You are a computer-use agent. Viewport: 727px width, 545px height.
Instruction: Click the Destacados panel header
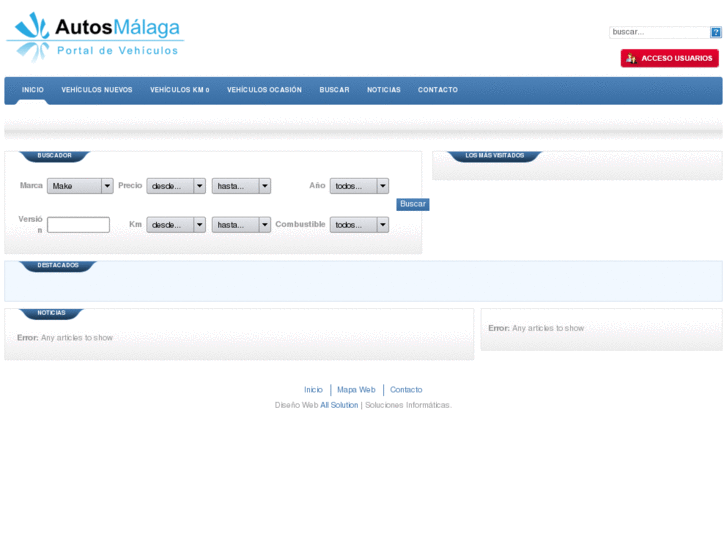58,266
